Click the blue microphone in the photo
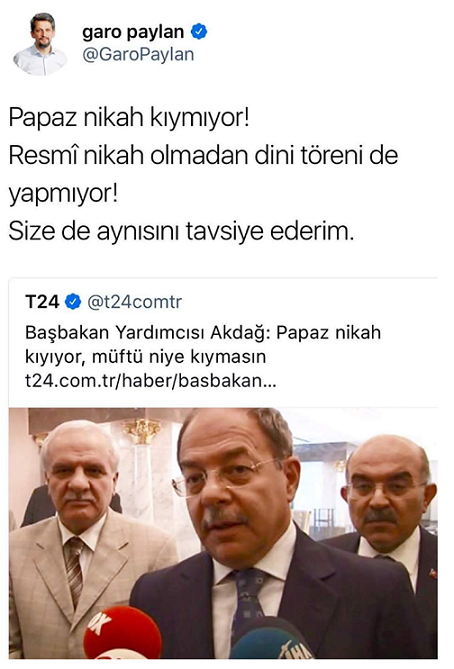This screenshot has height=669, width=454. 271,639
